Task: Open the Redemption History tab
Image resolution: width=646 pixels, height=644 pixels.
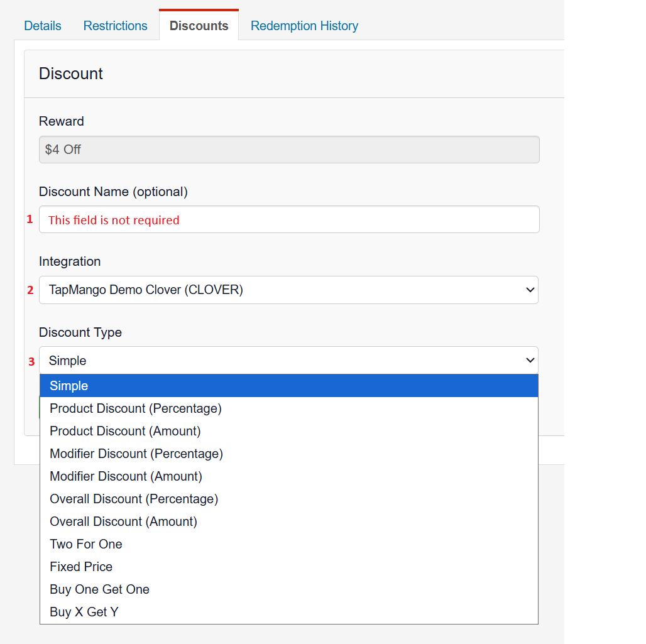Action: pyautogui.click(x=304, y=26)
